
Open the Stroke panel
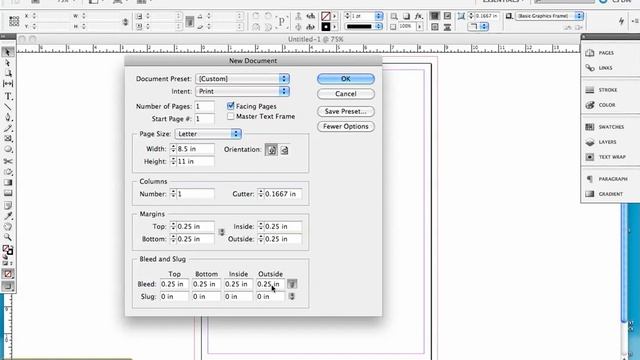(x=602, y=90)
